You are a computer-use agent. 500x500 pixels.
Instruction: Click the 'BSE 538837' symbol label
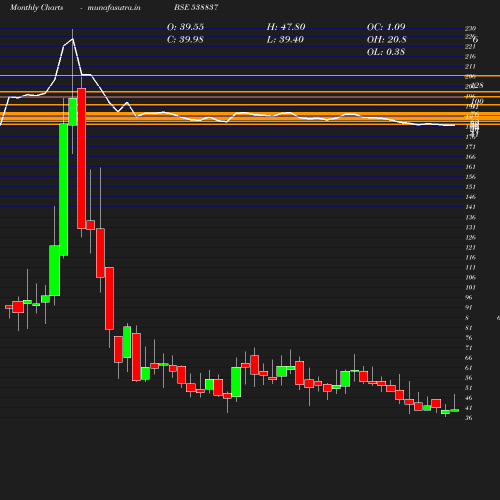tap(196, 7)
